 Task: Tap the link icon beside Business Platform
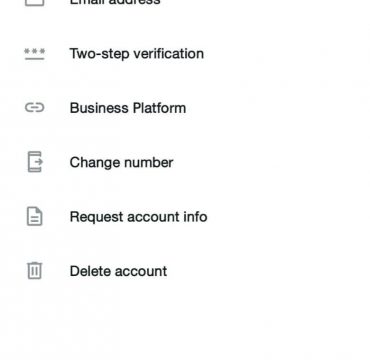click(x=35, y=108)
